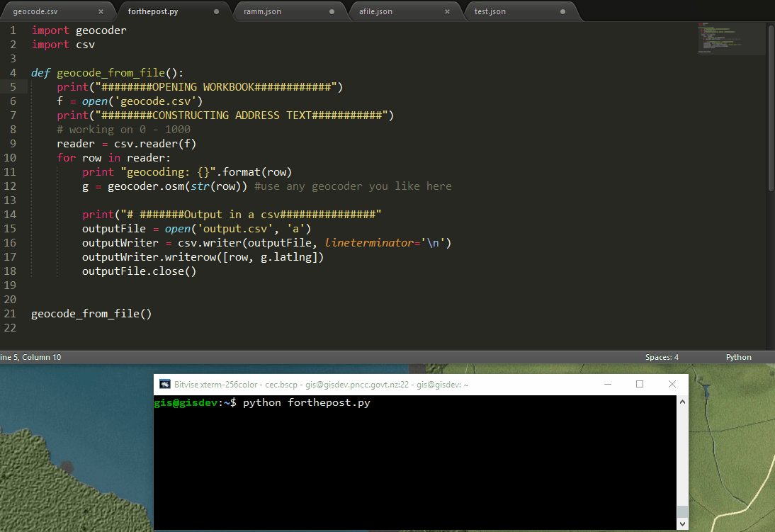Click the Bitvise icon in the terminal title bar
The height and width of the screenshot is (532, 775).
pyautogui.click(x=165, y=383)
